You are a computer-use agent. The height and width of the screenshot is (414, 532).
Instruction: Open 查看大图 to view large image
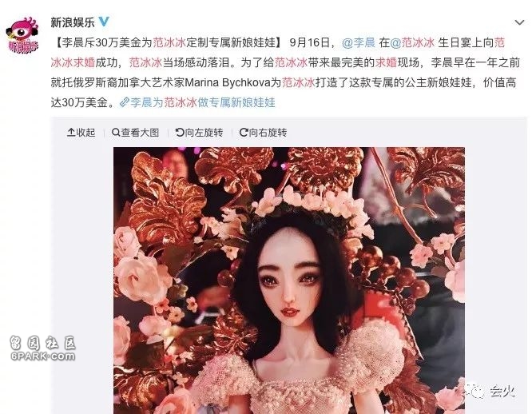coord(135,133)
